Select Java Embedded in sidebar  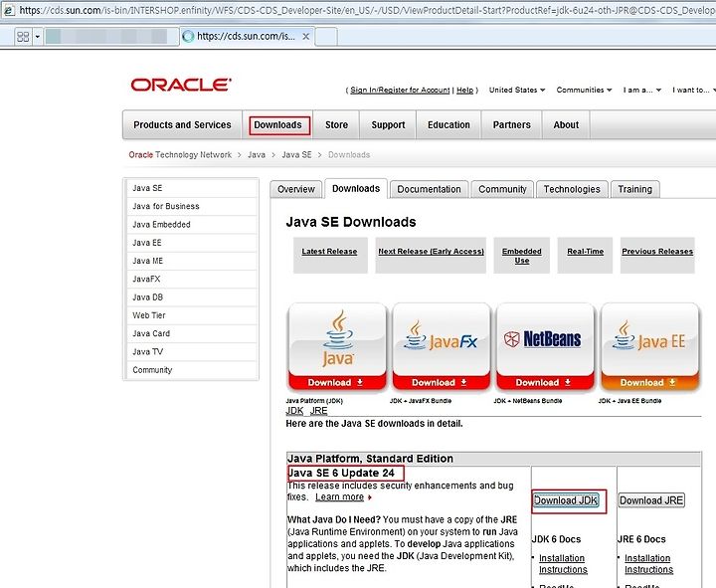tap(192, 225)
